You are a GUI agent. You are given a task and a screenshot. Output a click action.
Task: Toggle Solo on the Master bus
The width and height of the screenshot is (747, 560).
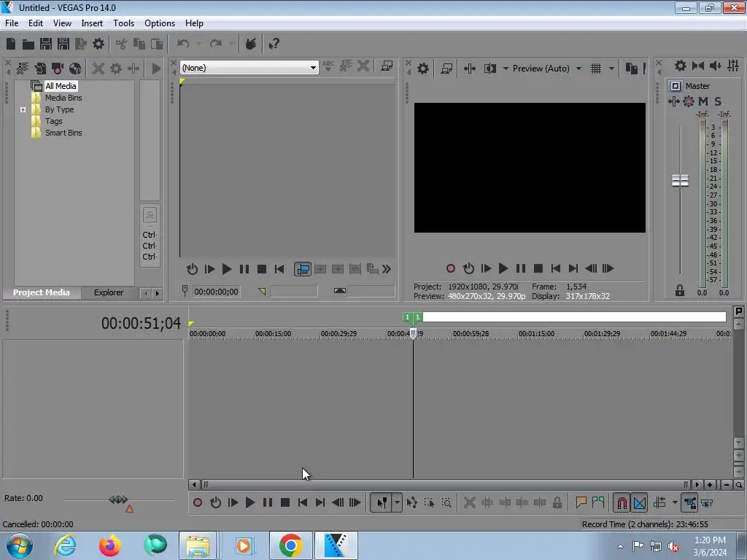click(x=718, y=101)
